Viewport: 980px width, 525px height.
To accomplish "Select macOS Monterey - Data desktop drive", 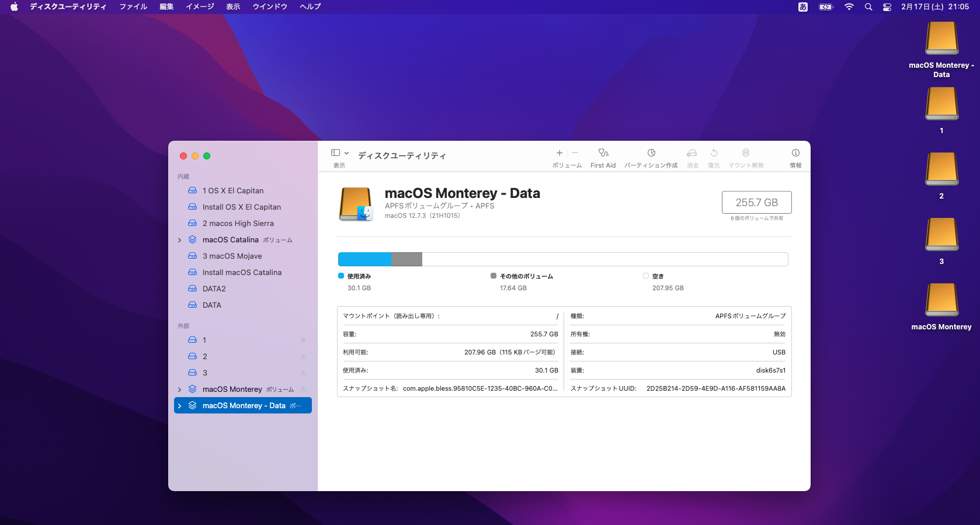I will coord(941,50).
